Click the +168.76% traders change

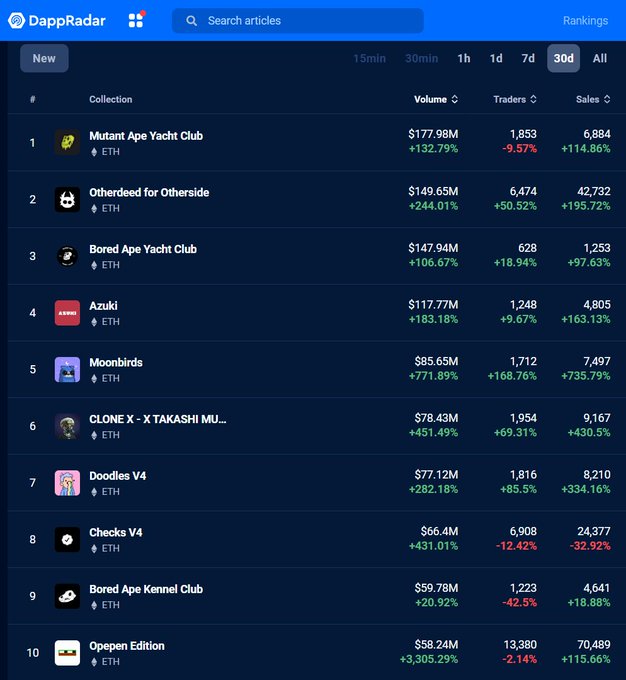(512, 376)
